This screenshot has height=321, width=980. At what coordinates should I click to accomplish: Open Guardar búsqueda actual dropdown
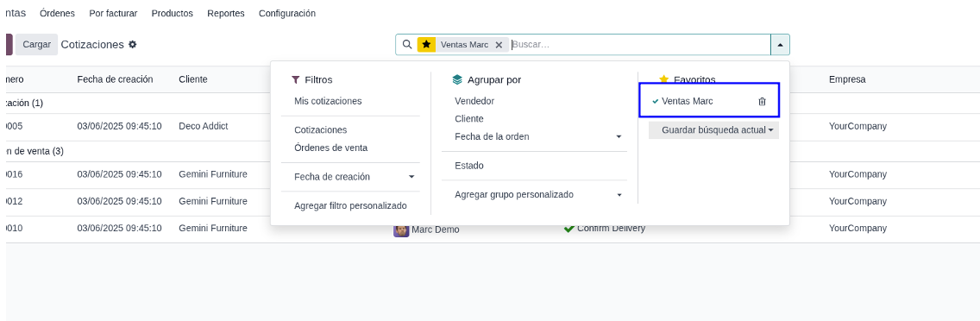tap(713, 130)
